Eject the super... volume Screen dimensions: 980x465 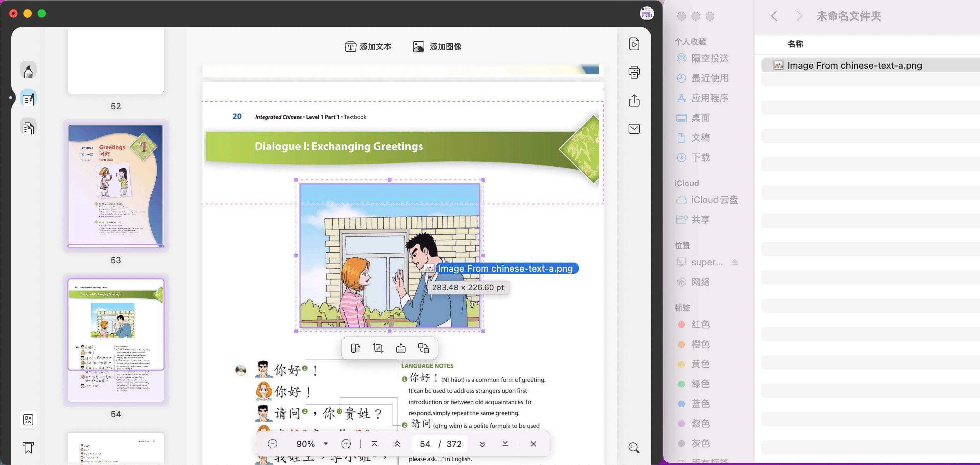point(735,262)
